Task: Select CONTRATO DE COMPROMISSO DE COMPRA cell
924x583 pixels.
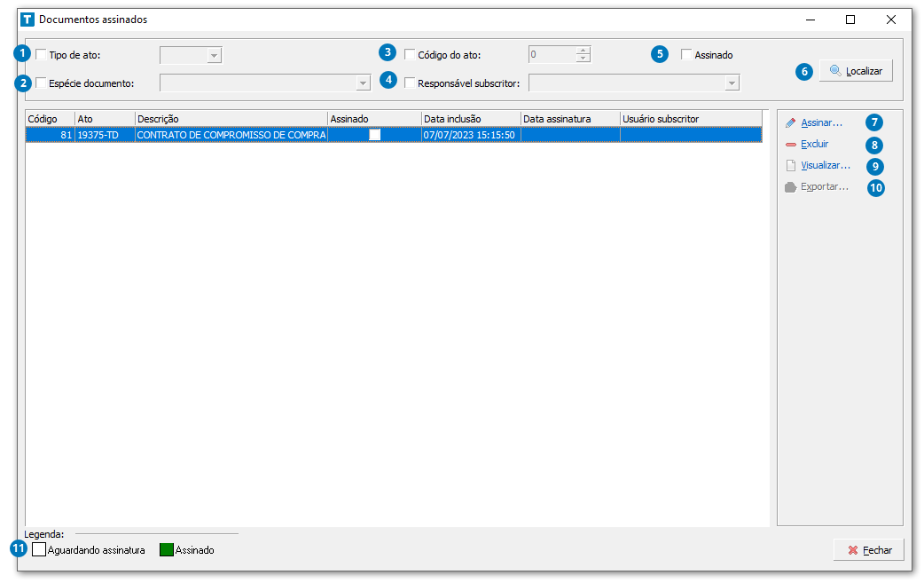Action: tap(231, 135)
